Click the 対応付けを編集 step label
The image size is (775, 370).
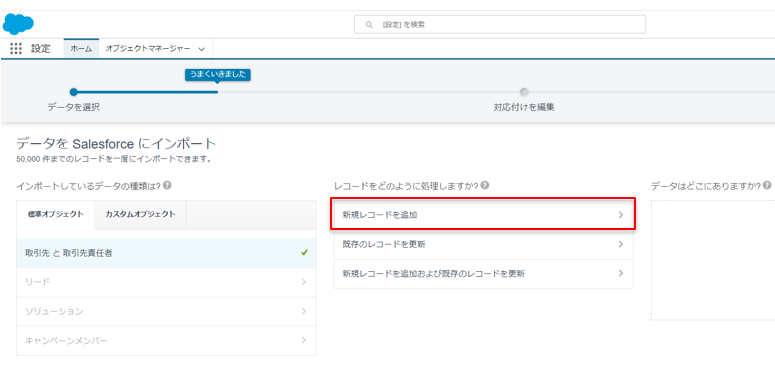[524, 107]
